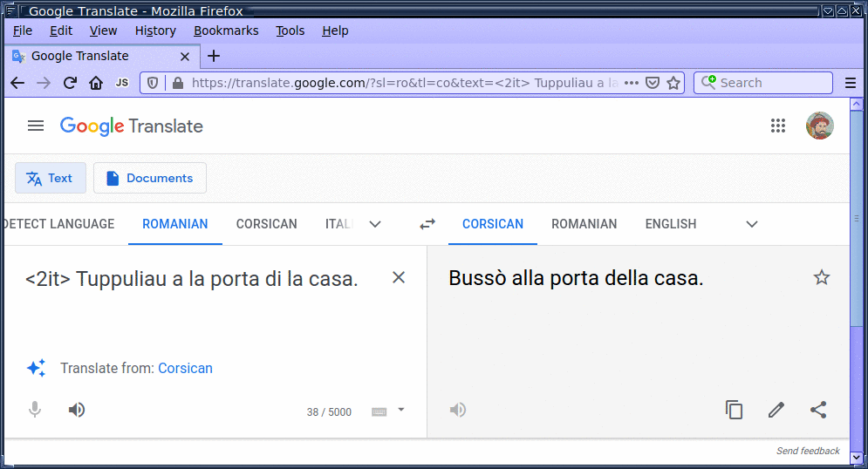Image resolution: width=868 pixels, height=469 pixels.
Task: Listen to the translated text
Action: click(x=458, y=410)
